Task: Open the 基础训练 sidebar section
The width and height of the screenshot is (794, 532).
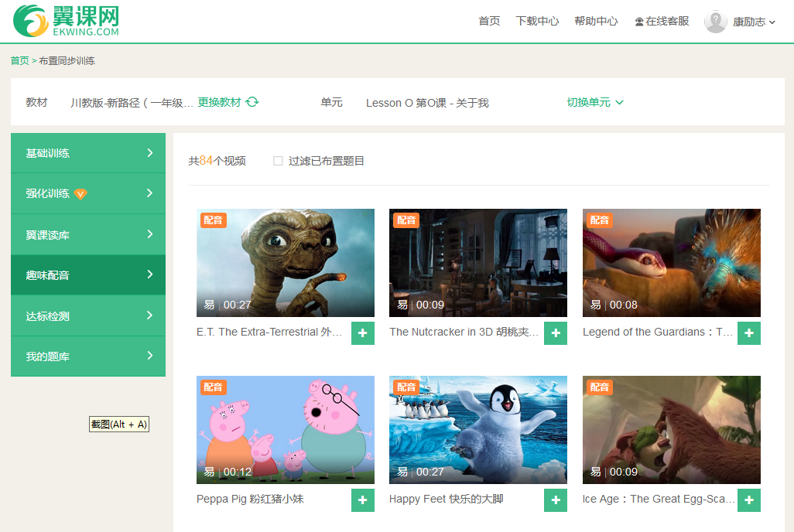Action: (x=88, y=153)
